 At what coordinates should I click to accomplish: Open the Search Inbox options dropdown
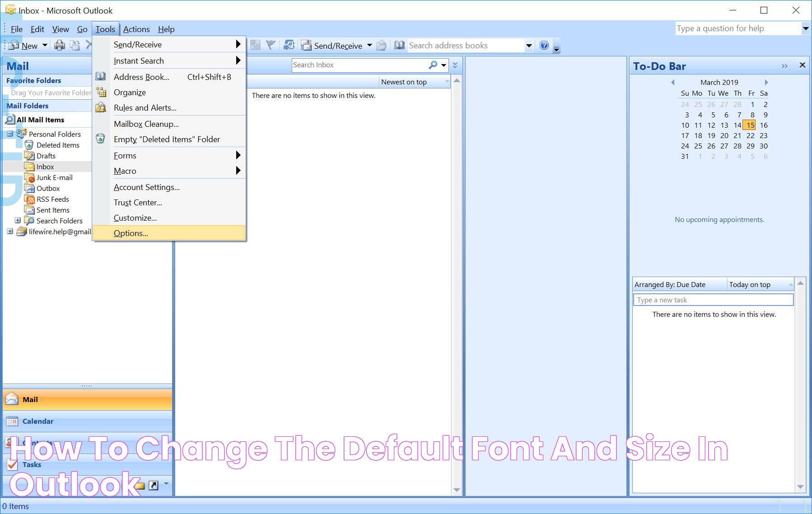click(x=444, y=65)
